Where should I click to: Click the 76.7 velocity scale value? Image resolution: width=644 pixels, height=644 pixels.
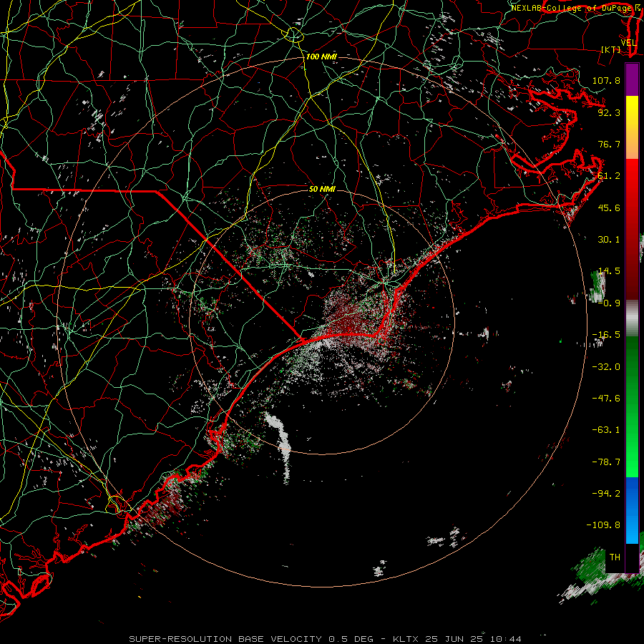pyautogui.click(x=609, y=144)
